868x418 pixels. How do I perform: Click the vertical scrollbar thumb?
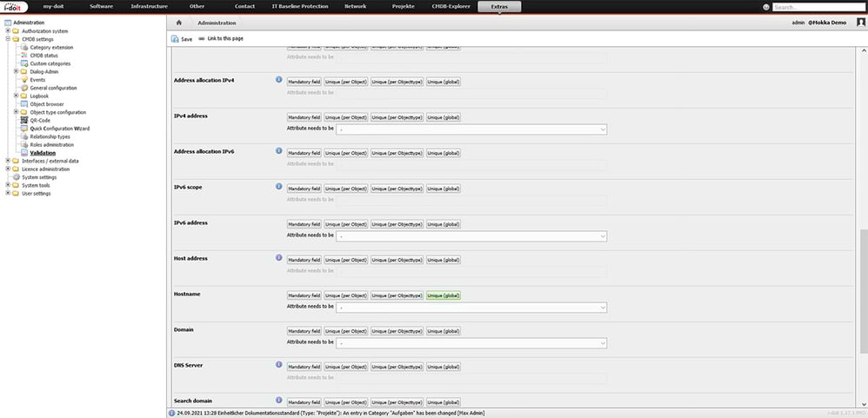coord(865,291)
